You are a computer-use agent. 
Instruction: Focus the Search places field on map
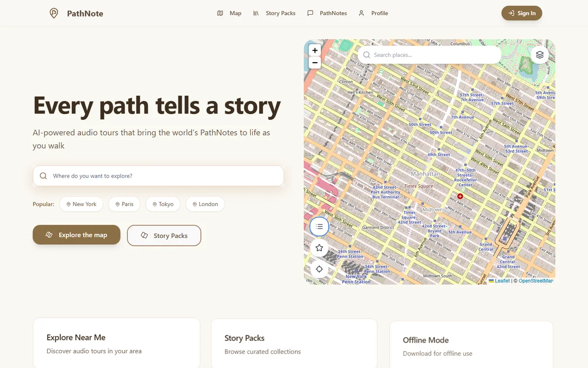430,55
